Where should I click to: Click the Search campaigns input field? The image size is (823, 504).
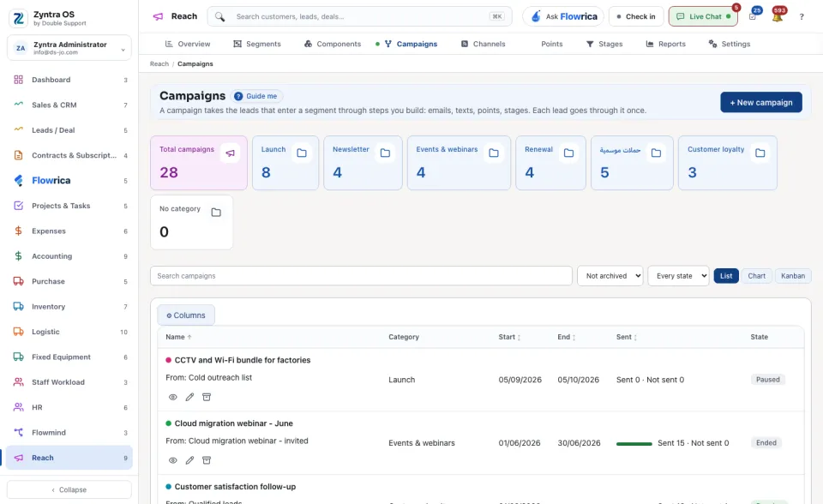coord(361,276)
